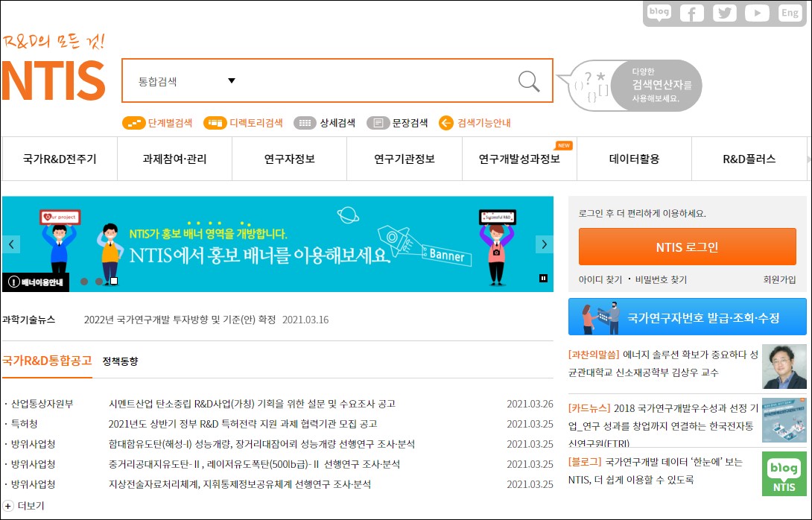Open 디렉토리검색 directory search
This screenshot has height=520, width=812.
243,123
